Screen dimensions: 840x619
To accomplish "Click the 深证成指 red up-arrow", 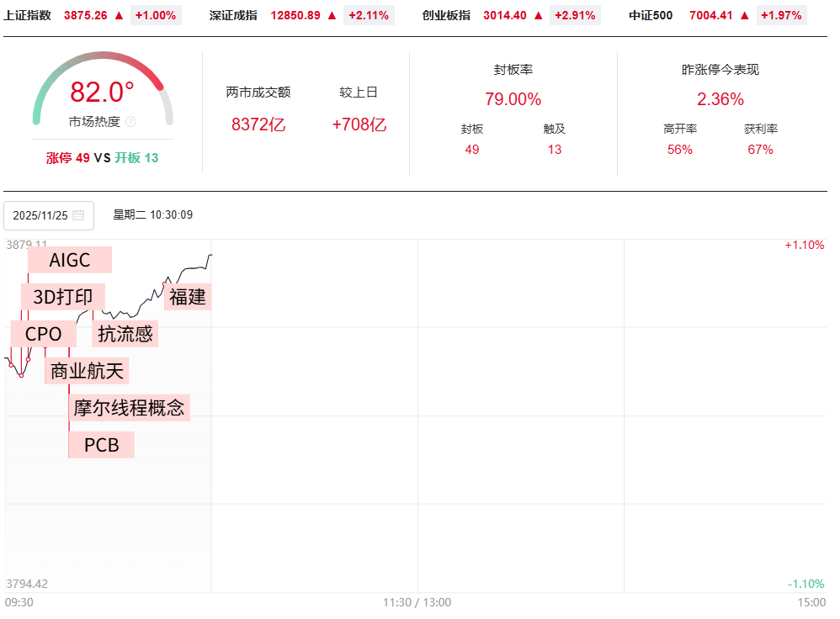I will pyautogui.click(x=332, y=15).
